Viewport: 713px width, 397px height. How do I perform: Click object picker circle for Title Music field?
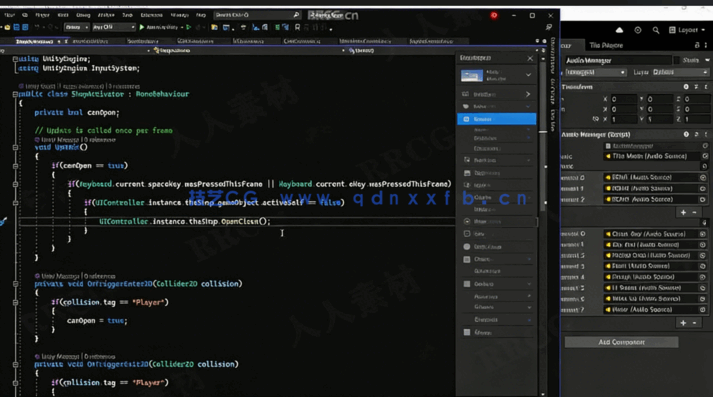[x=705, y=156]
